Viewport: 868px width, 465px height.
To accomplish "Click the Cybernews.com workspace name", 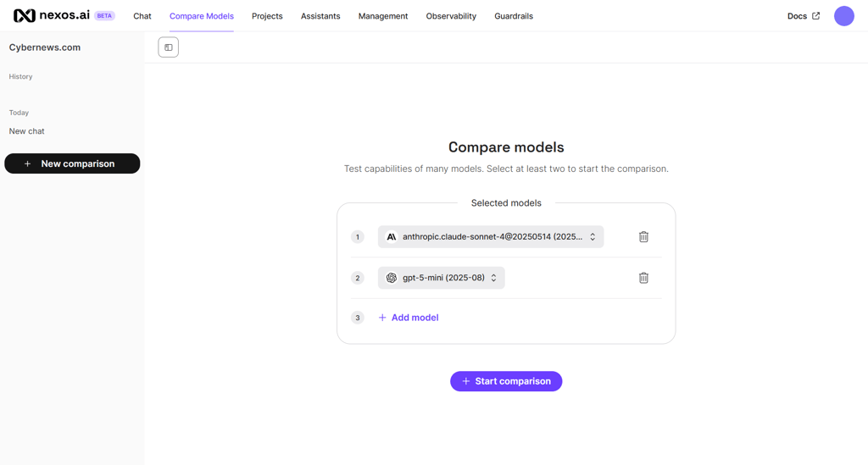I will point(45,47).
